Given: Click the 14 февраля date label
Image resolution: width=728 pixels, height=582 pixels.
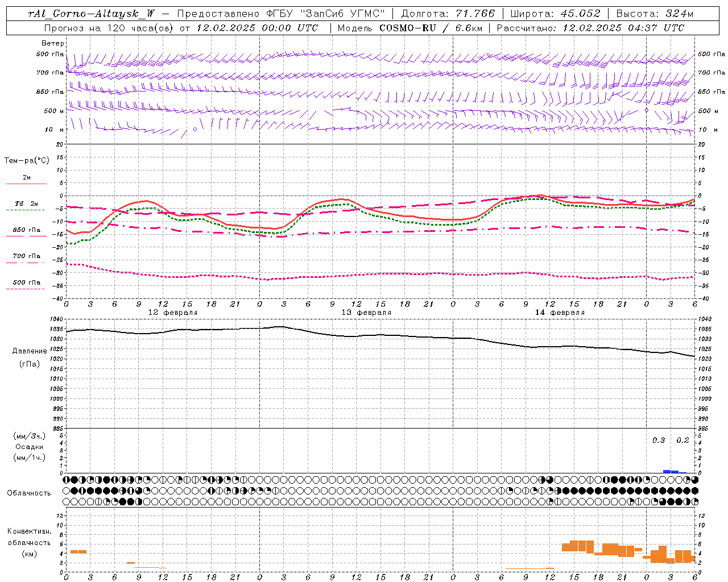Looking at the screenshot, I should [560, 313].
